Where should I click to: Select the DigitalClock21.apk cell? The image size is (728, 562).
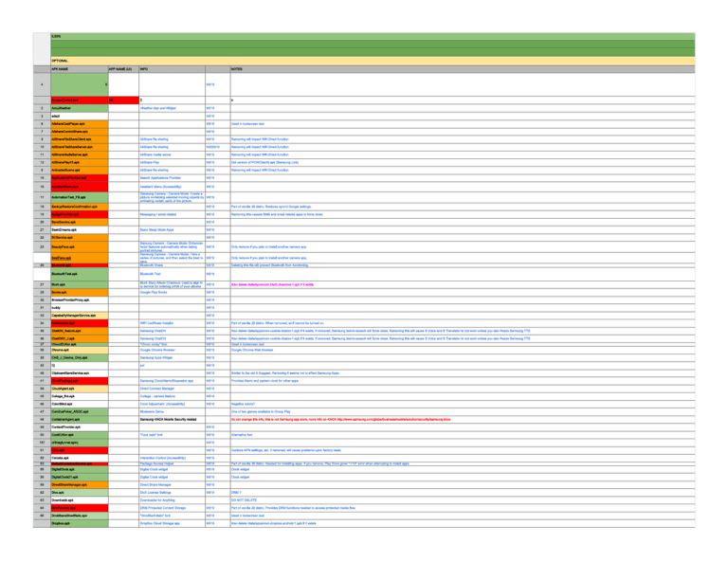click(x=80, y=477)
